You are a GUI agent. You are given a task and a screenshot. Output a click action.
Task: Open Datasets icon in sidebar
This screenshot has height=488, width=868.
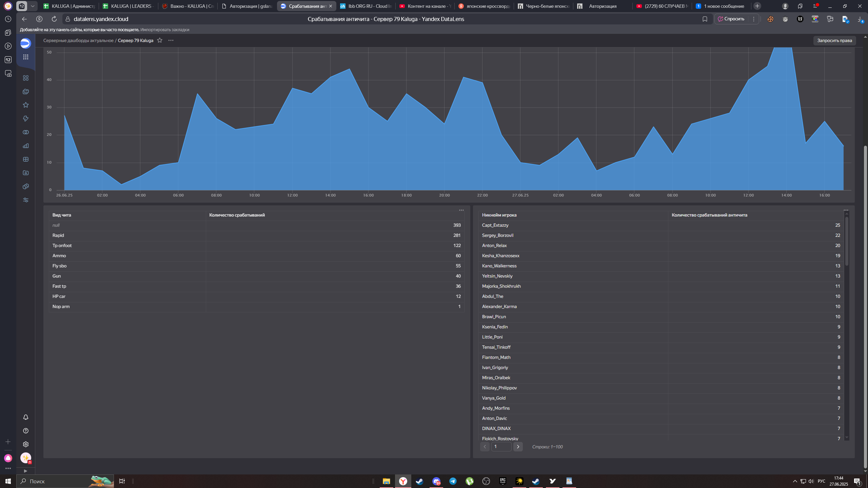[25, 132]
